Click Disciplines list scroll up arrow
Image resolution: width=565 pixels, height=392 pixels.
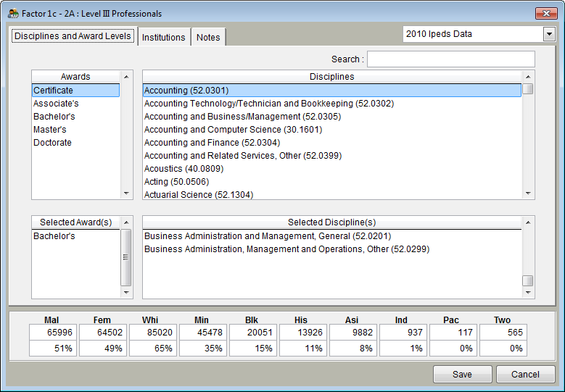[x=528, y=77]
